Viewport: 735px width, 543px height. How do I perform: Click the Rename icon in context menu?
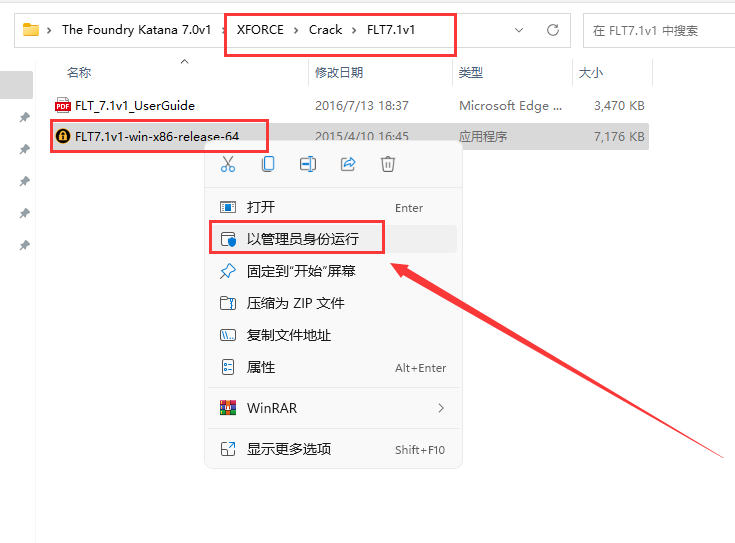[x=308, y=164]
